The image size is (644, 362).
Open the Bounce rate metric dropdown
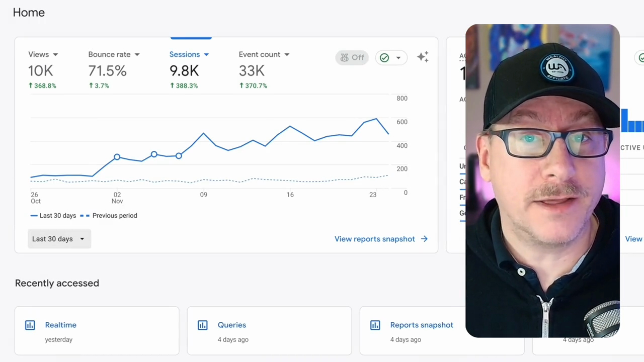point(137,55)
